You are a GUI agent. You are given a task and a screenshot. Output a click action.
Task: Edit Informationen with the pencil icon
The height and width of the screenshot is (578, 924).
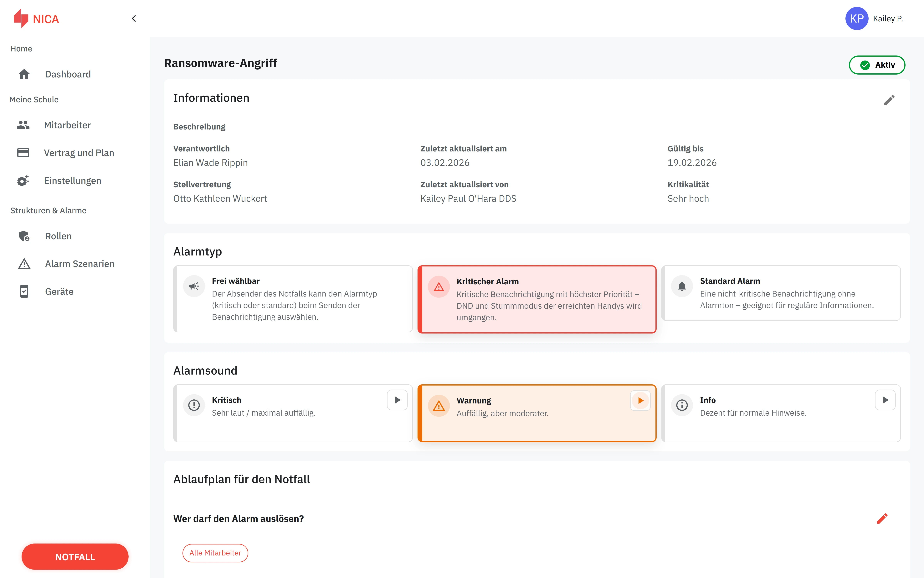tap(889, 100)
